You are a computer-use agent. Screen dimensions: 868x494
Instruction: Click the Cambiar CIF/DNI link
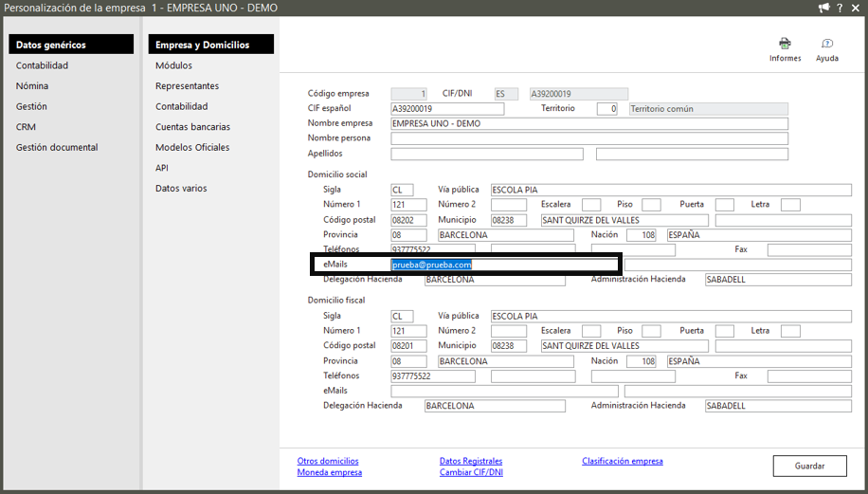471,472
